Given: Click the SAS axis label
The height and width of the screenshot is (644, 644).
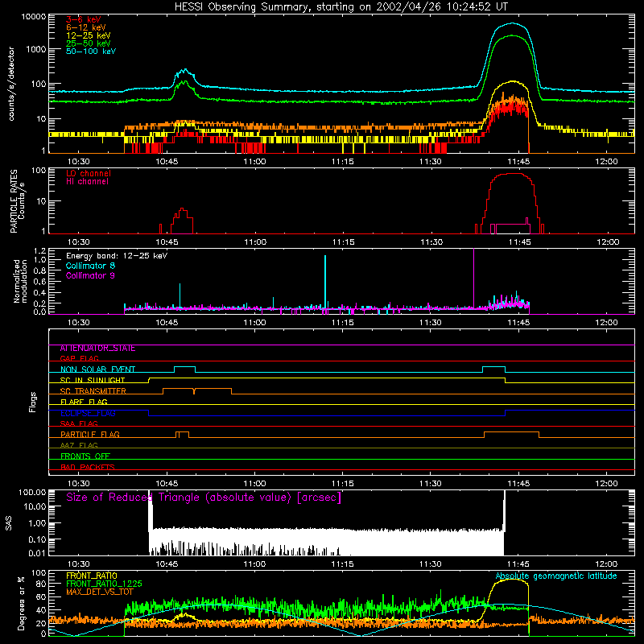Looking at the screenshot, I should (x=9, y=522).
